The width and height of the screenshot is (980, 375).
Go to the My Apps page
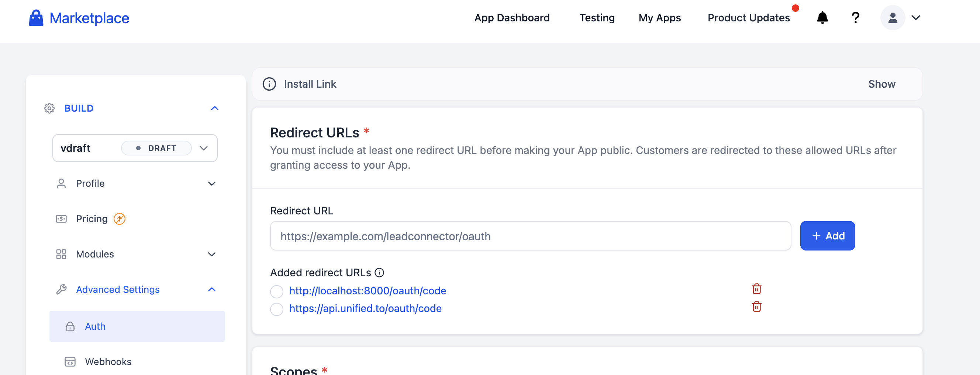click(659, 18)
